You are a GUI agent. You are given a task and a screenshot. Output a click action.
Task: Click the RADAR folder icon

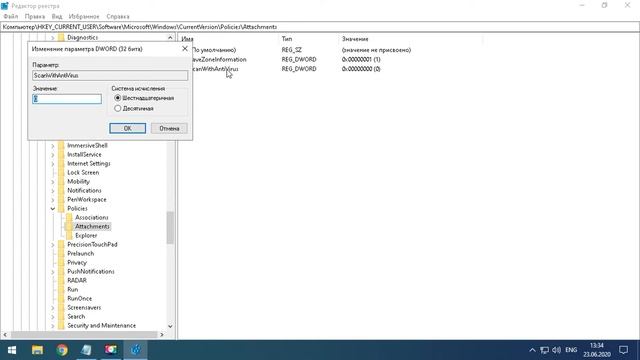tap(61, 280)
